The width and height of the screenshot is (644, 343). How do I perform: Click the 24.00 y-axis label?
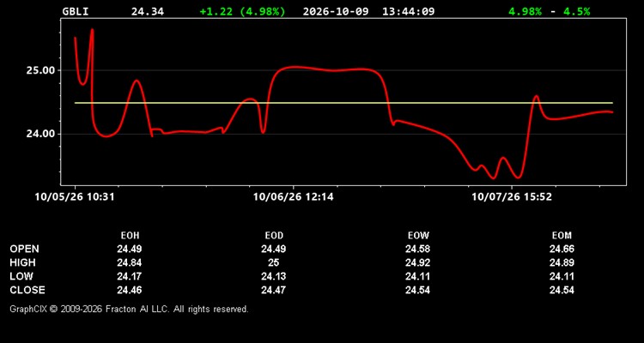pos(40,134)
